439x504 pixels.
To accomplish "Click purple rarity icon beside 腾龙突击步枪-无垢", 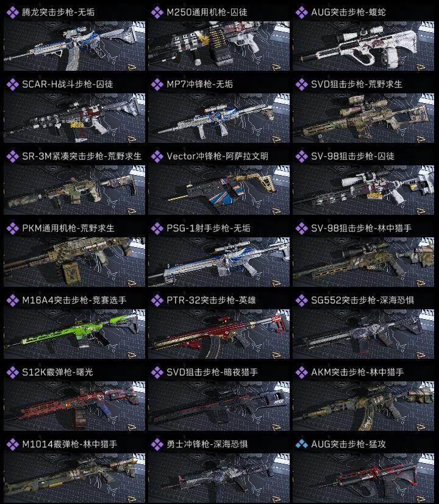I will point(13,13).
